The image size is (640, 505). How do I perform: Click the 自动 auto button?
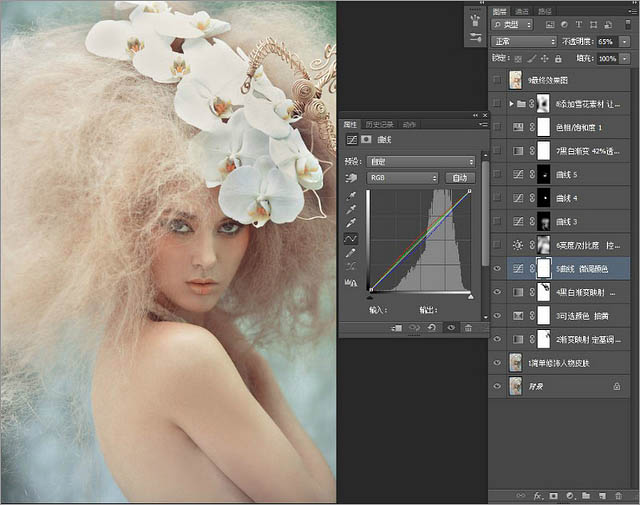460,177
